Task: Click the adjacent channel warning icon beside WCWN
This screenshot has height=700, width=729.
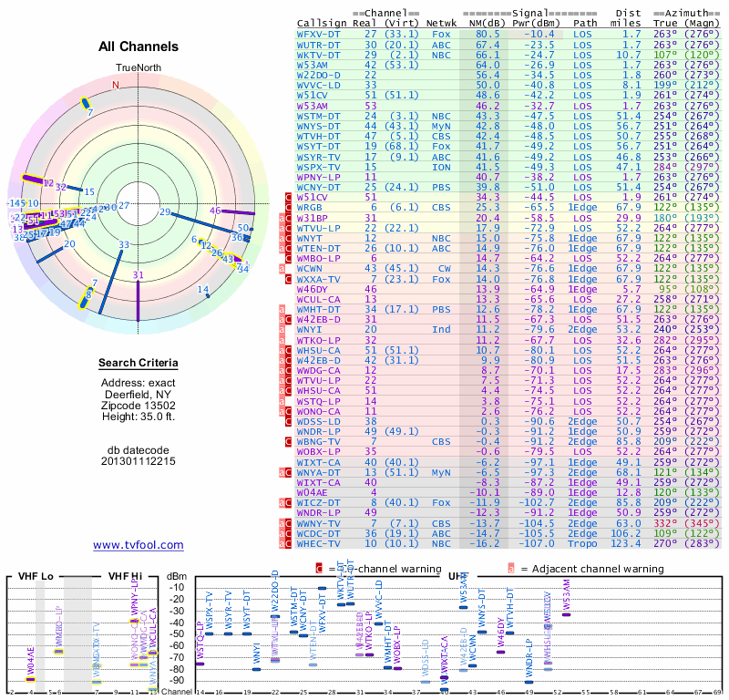Action: (283, 268)
